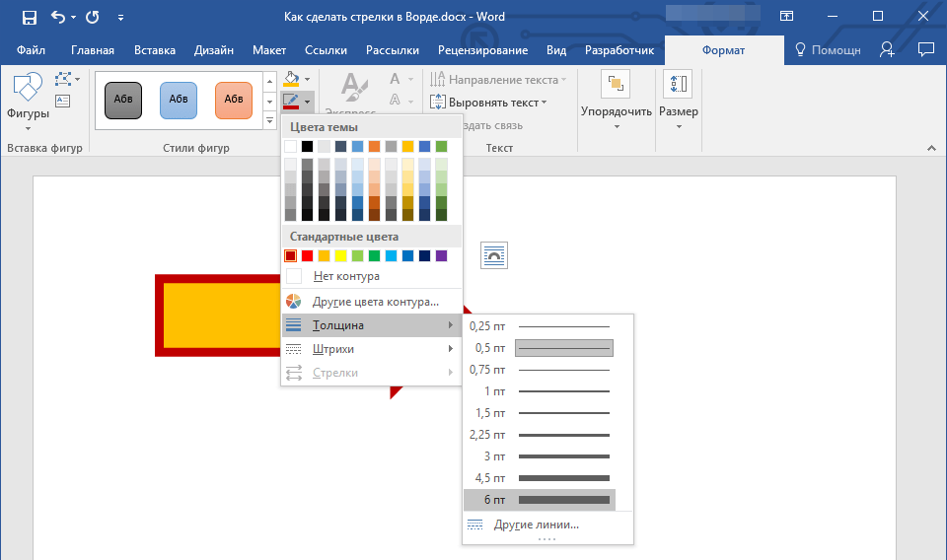
Task: Open the Упорядочить arrange menu
Action: coord(616,102)
